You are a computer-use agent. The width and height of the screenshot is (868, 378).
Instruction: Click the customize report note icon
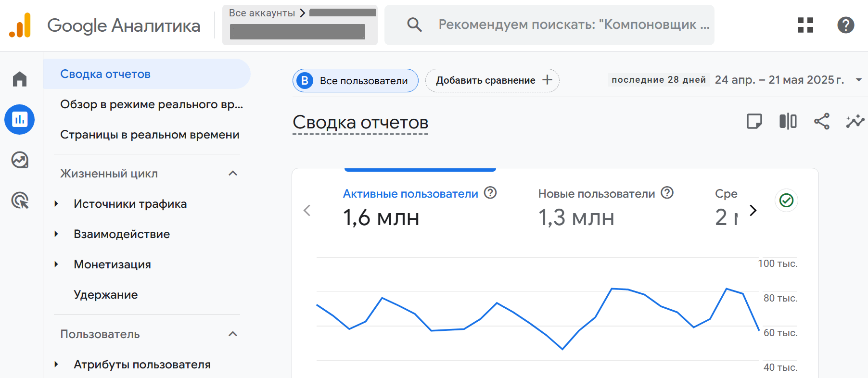pyautogui.click(x=754, y=121)
